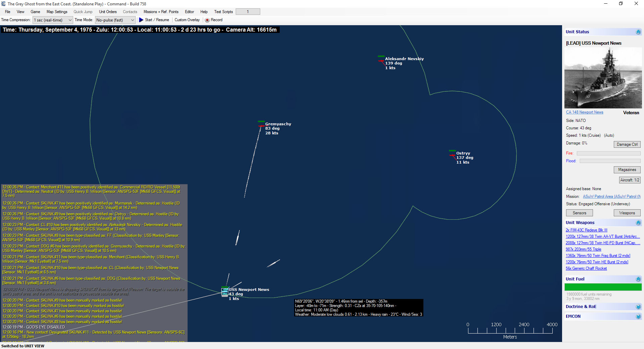Click the Command application icon in title bar
This screenshot has height=349, width=644.
pyautogui.click(x=3, y=4)
